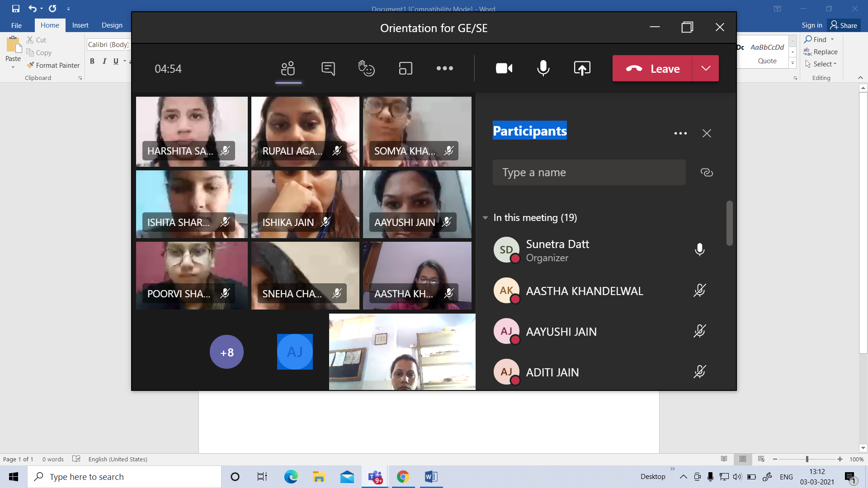
Task: Click Format Painter in the Clipboard group
Action: [x=53, y=65]
